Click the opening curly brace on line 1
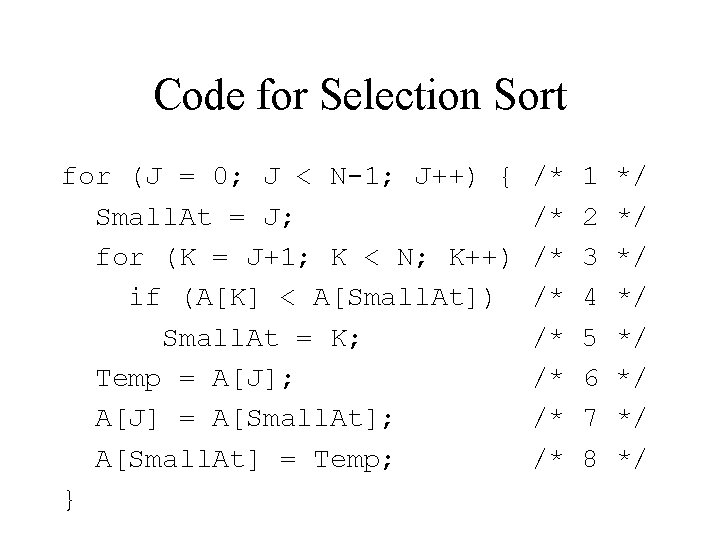 (508, 178)
